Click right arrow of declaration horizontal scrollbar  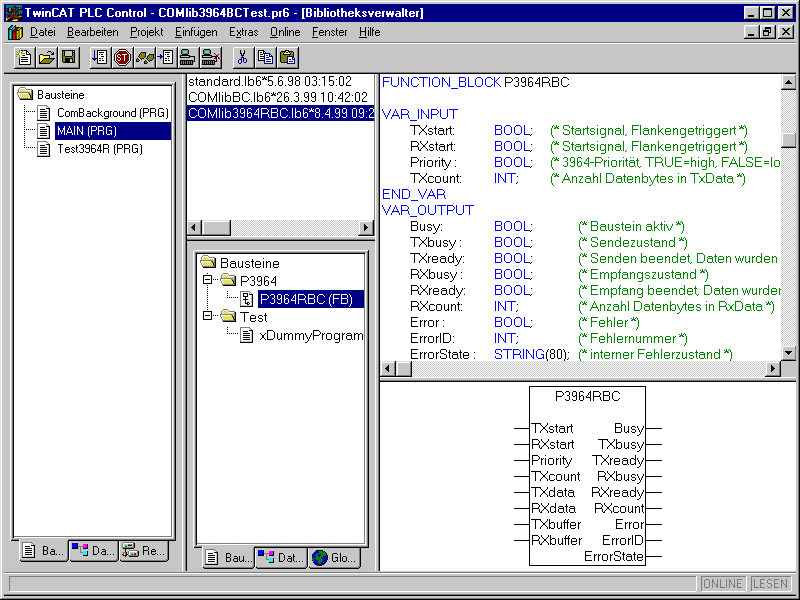tap(773, 368)
